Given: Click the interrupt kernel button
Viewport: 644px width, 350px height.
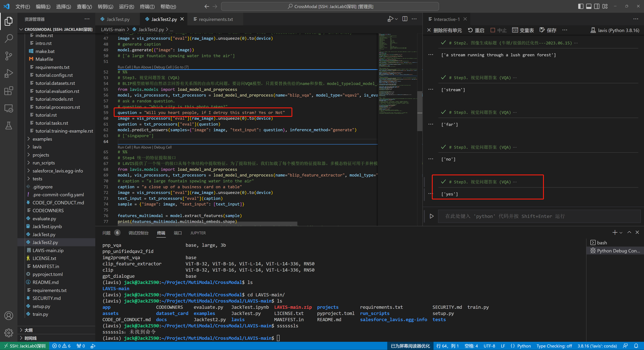Looking at the screenshot, I should click(x=498, y=30).
